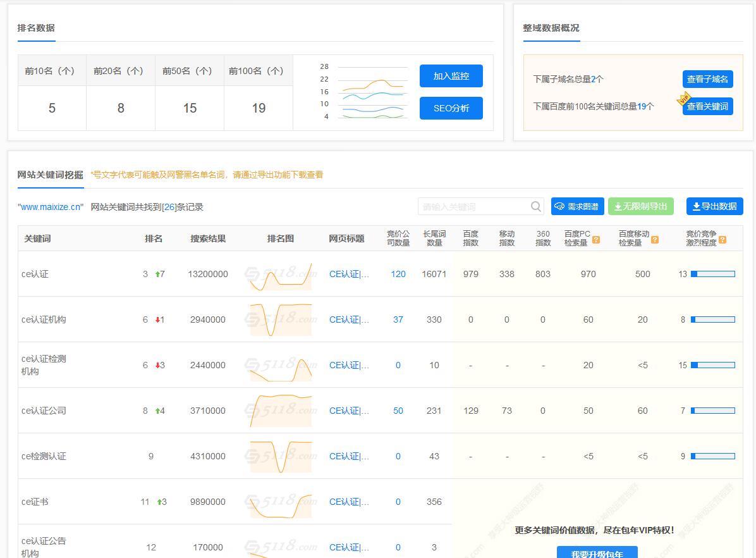
Task: Click green up arrow in ce认证 row
Action: pyautogui.click(x=157, y=274)
